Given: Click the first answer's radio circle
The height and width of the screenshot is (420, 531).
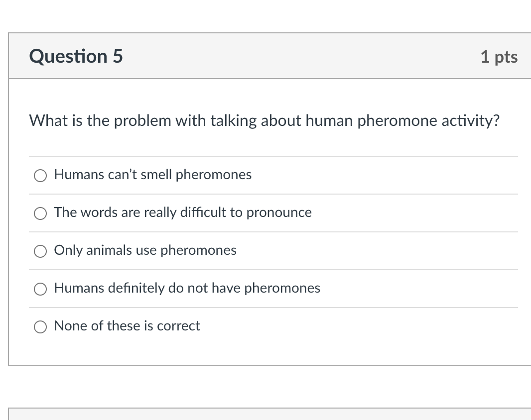Looking at the screenshot, I should 40,175.
